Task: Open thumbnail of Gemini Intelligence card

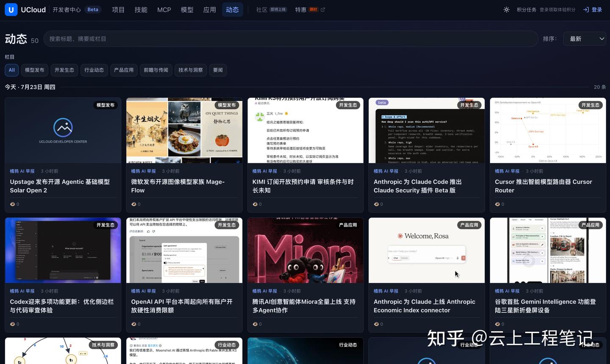Action: (x=548, y=251)
